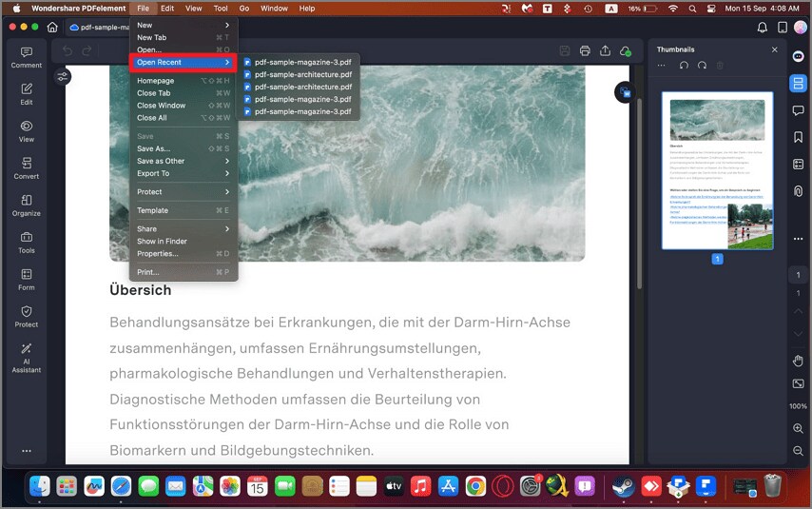Toggle the thumbnails panel icon in right sidebar
Image resolution: width=812 pixels, height=509 pixels.
(798, 83)
